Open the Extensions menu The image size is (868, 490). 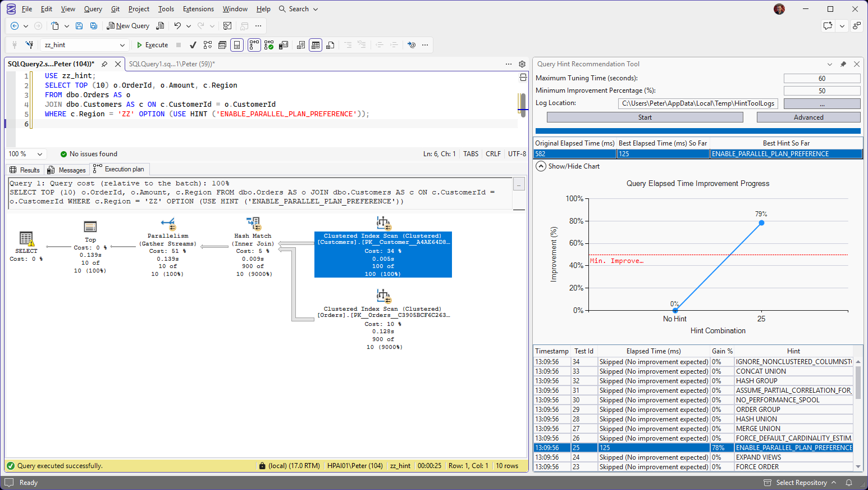[x=198, y=9]
